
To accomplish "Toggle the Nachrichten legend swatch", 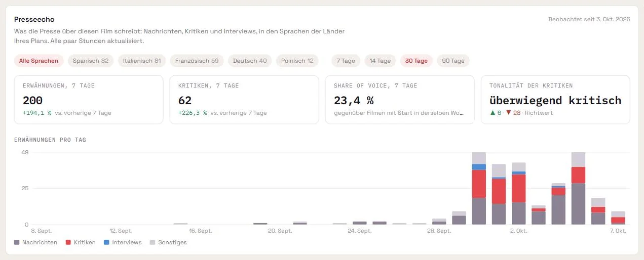I will click(x=17, y=242).
